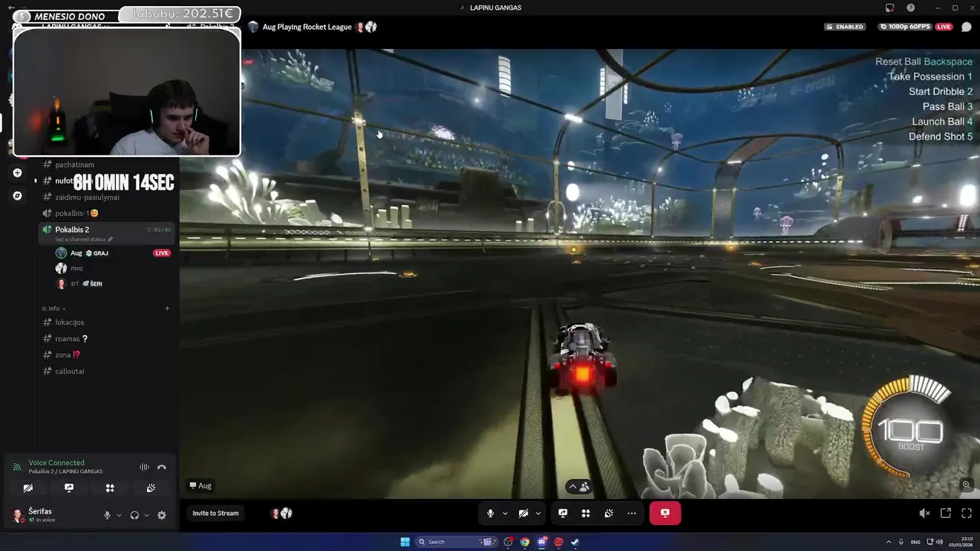Click the taskbar Search box
Viewport: 980px width, 551px height.
pos(456,542)
